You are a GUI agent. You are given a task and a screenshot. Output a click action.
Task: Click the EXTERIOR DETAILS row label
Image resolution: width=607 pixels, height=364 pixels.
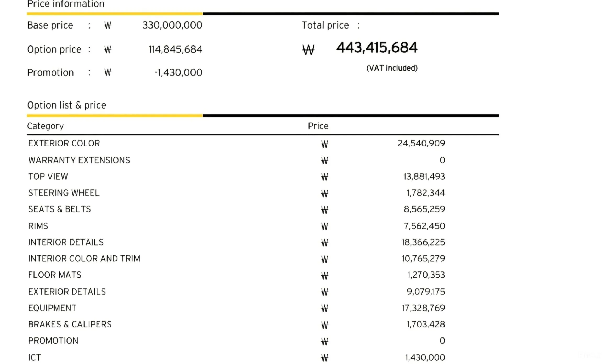pyautogui.click(x=67, y=292)
